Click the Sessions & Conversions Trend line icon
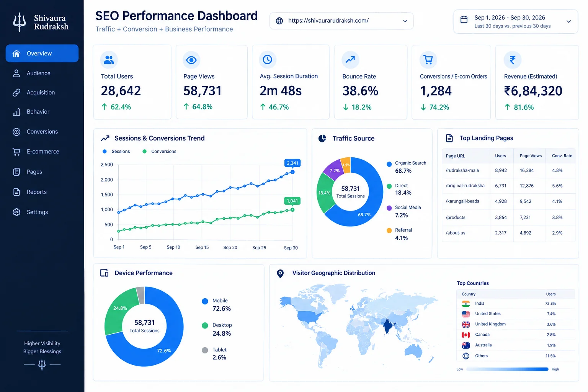 [x=105, y=138]
